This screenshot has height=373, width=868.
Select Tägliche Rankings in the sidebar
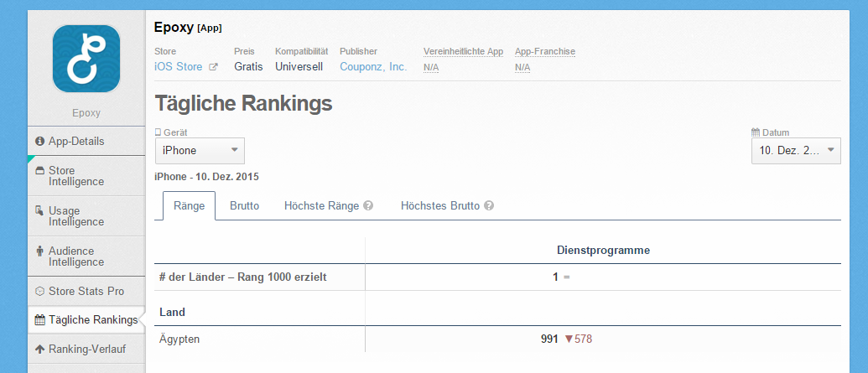(86, 320)
